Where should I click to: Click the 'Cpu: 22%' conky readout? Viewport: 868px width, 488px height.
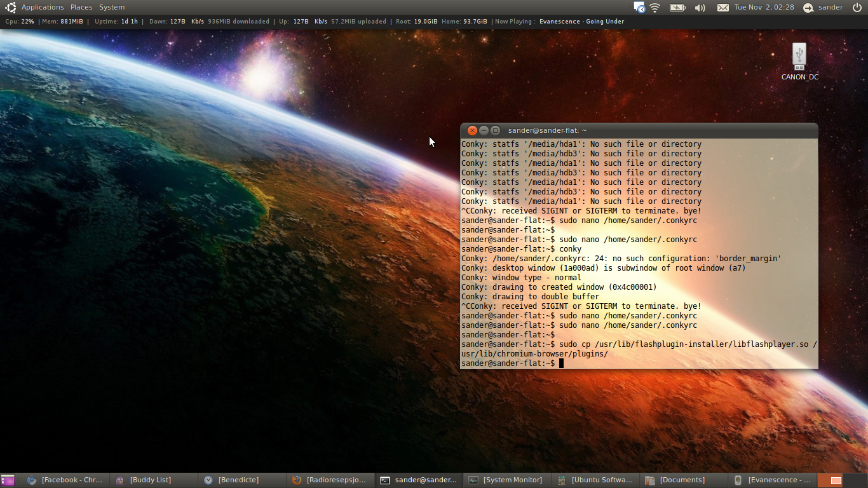point(20,22)
